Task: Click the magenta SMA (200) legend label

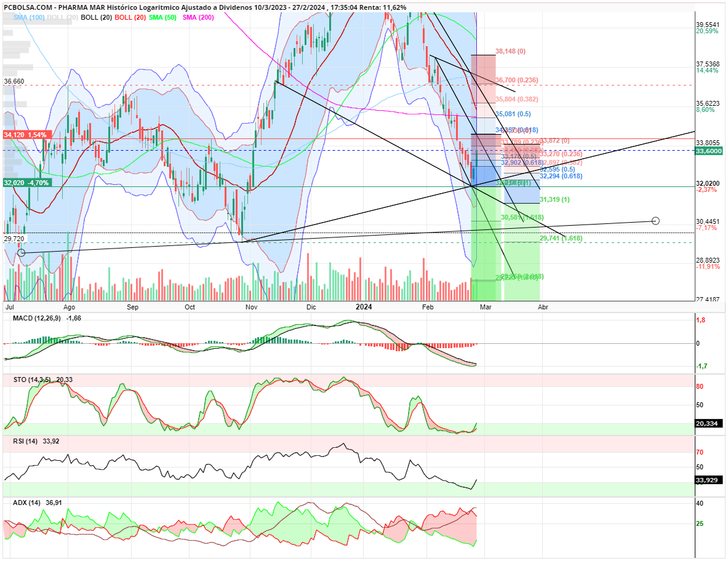Action: coord(198,17)
